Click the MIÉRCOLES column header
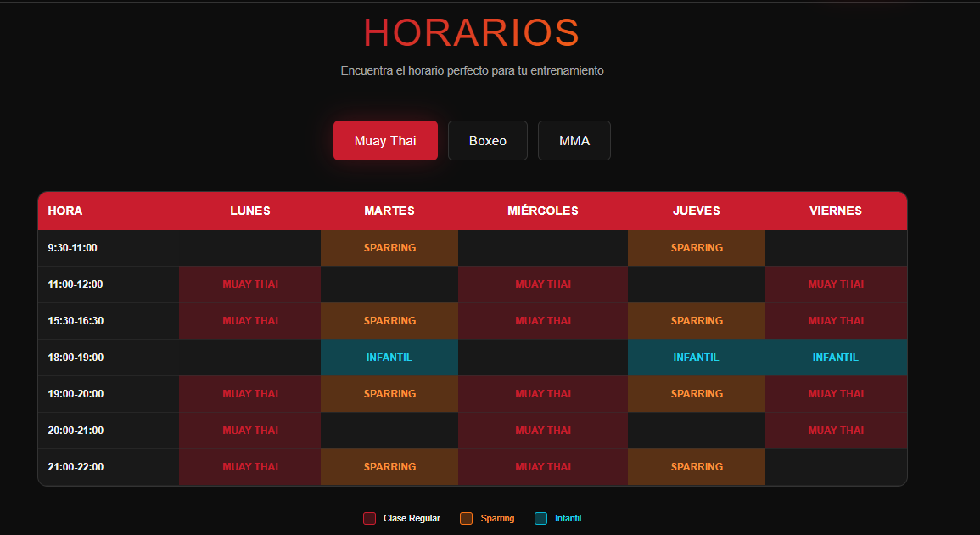The width and height of the screenshot is (980, 535). point(543,211)
